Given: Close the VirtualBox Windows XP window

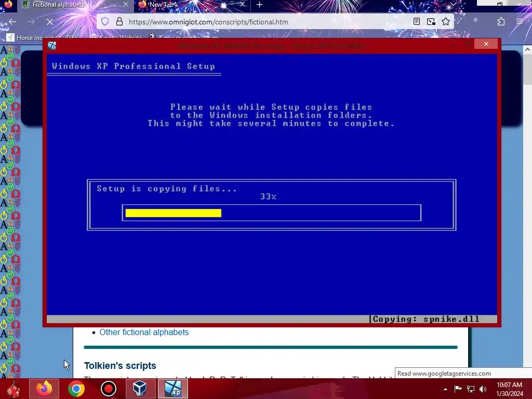Looking at the screenshot, I should coord(486,44).
